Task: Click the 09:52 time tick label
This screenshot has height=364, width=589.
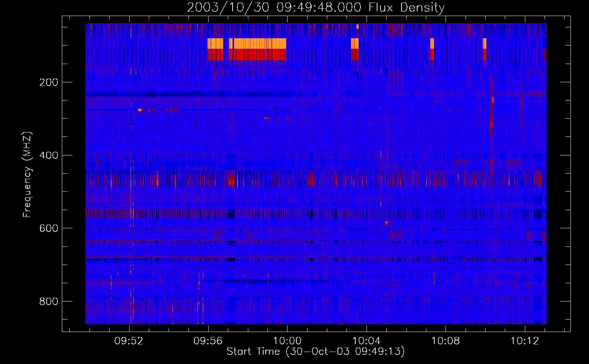Action: (129, 341)
